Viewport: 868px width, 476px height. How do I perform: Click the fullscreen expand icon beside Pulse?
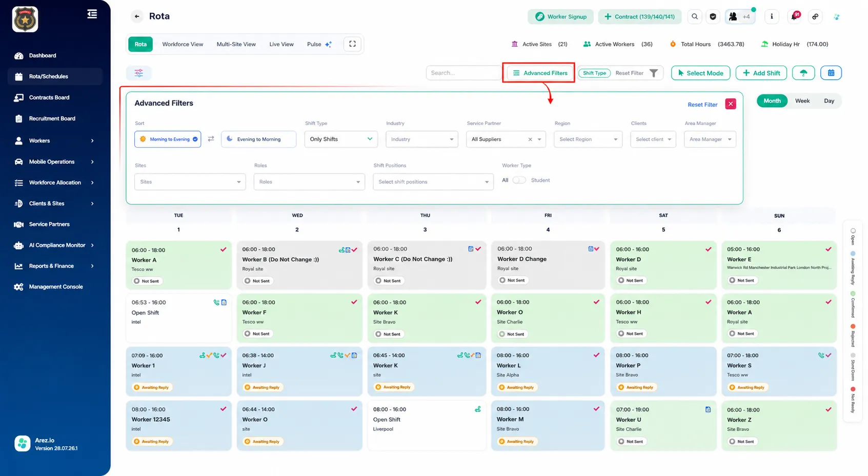[352, 44]
